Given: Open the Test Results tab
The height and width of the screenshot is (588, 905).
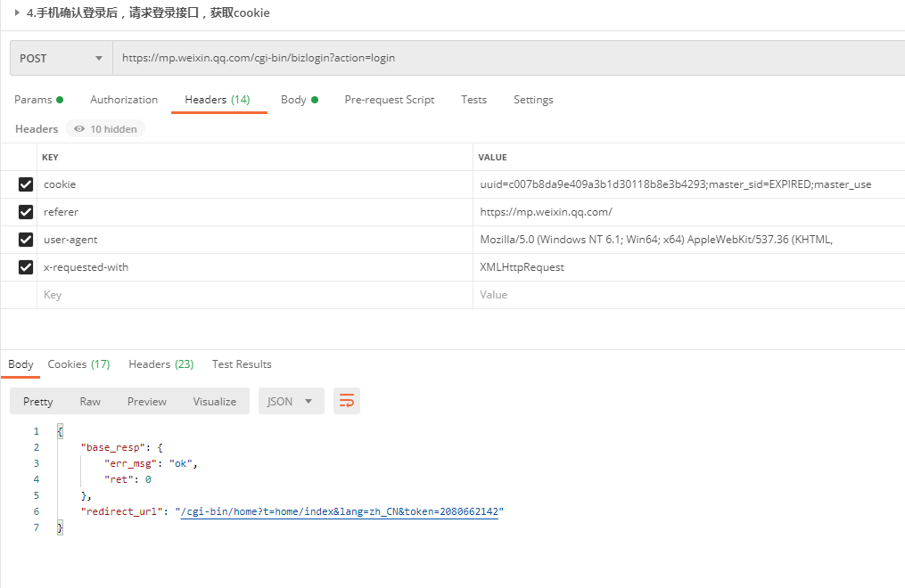Looking at the screenshot, I should 242,364.
